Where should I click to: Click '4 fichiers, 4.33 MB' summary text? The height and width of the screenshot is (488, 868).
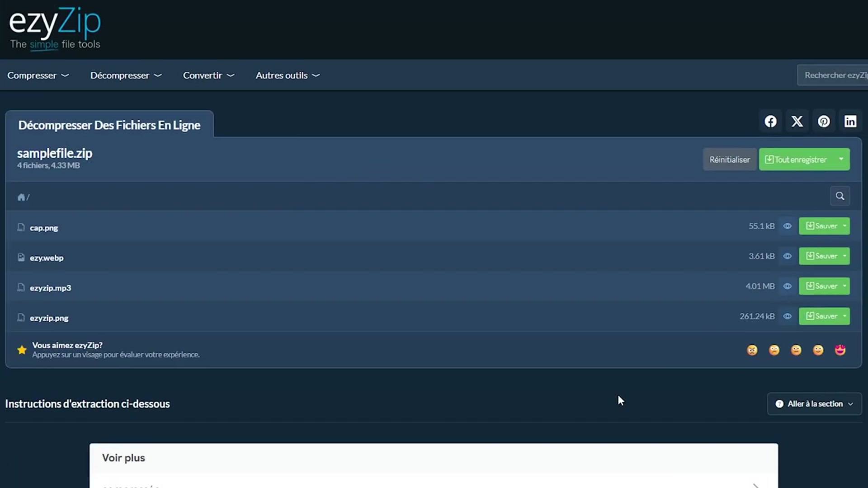(48, 165)
